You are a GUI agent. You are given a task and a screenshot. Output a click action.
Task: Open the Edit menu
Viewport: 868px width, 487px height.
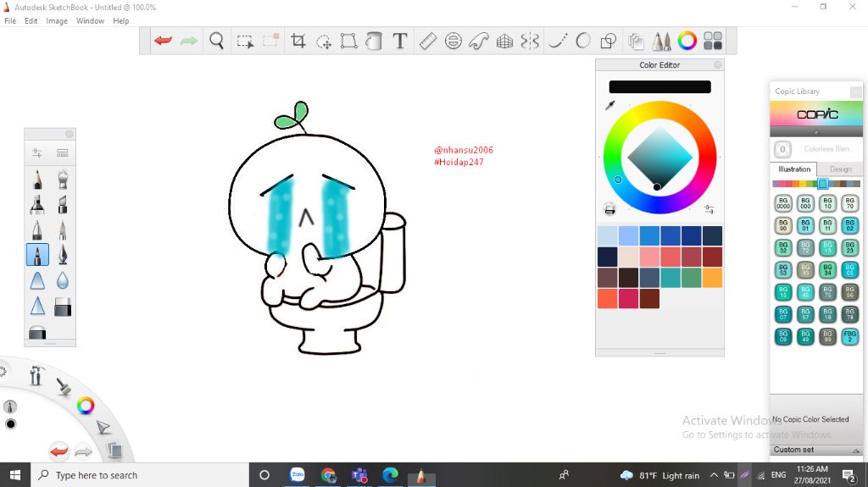(x=31, y=21)
